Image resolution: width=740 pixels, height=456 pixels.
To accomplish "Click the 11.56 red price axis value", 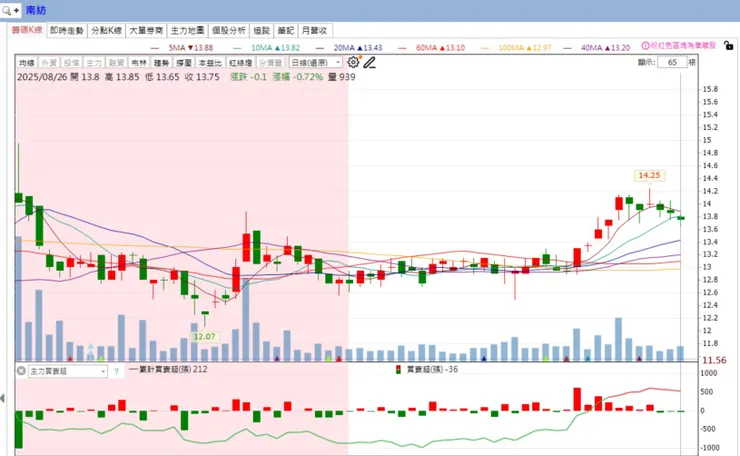I will click(714, 360).
